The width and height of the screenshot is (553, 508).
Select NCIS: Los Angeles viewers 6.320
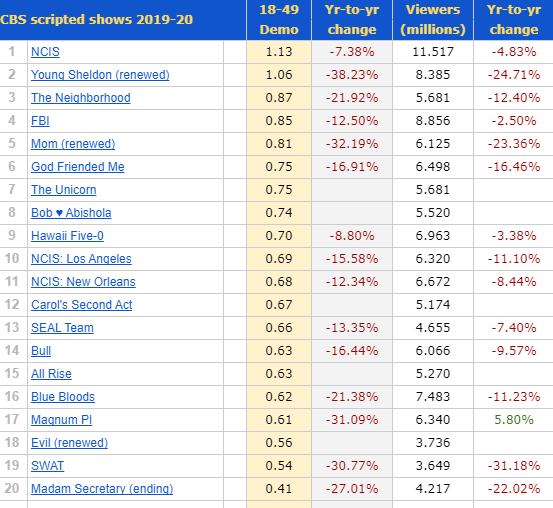(x=433, y=259)
